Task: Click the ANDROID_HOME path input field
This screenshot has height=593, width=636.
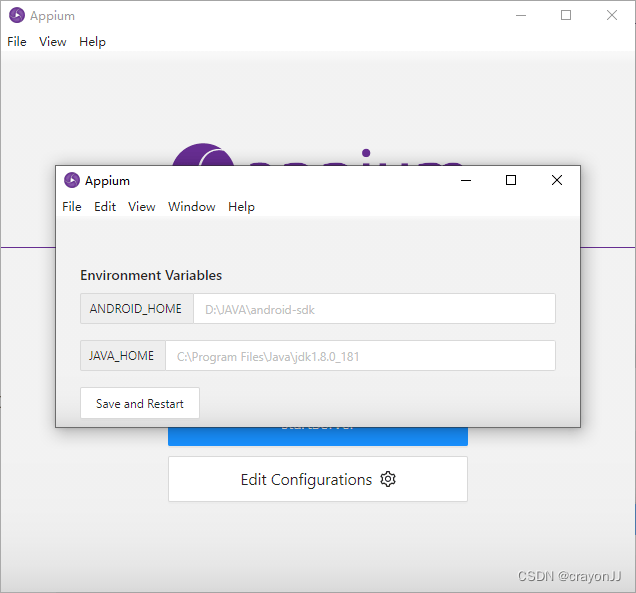Action: click(x=374, y=309)
